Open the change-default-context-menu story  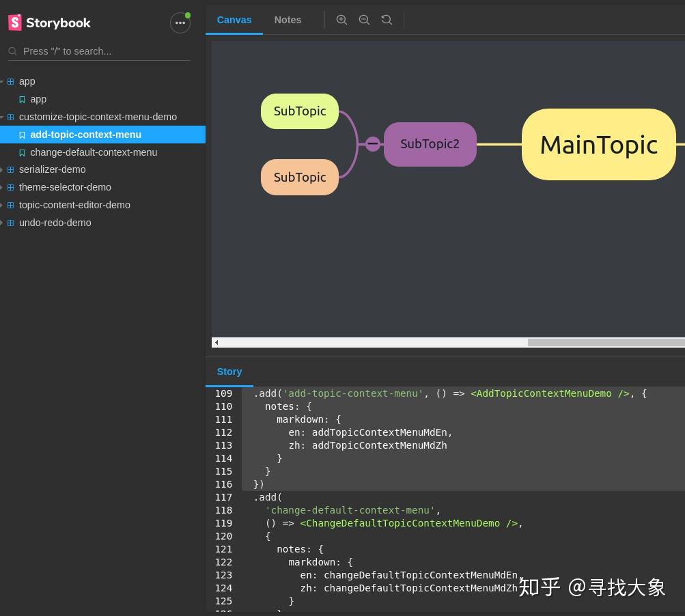(x=94, y=152)
